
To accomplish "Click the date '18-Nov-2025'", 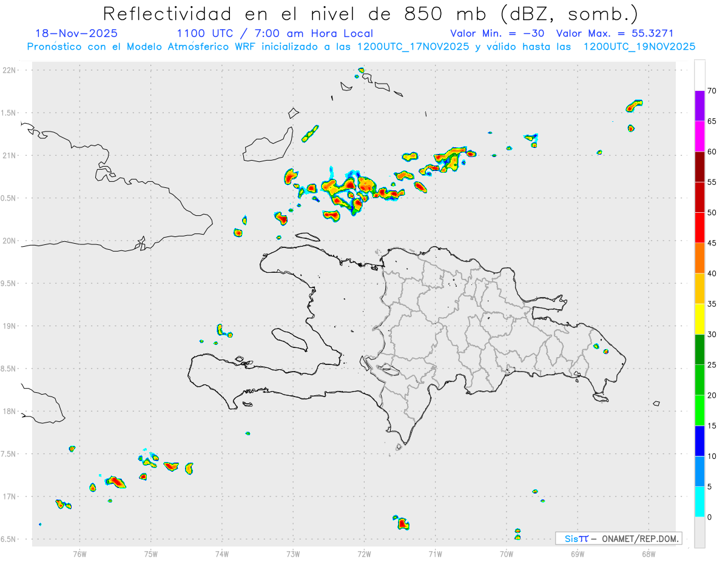I will pos(76,33).
